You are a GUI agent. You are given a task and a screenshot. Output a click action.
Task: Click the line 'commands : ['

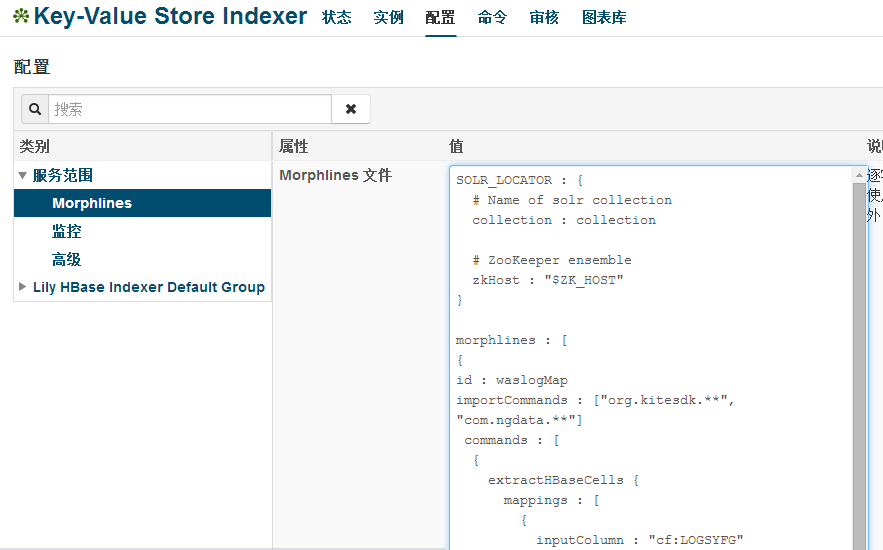tap(512, 440)
